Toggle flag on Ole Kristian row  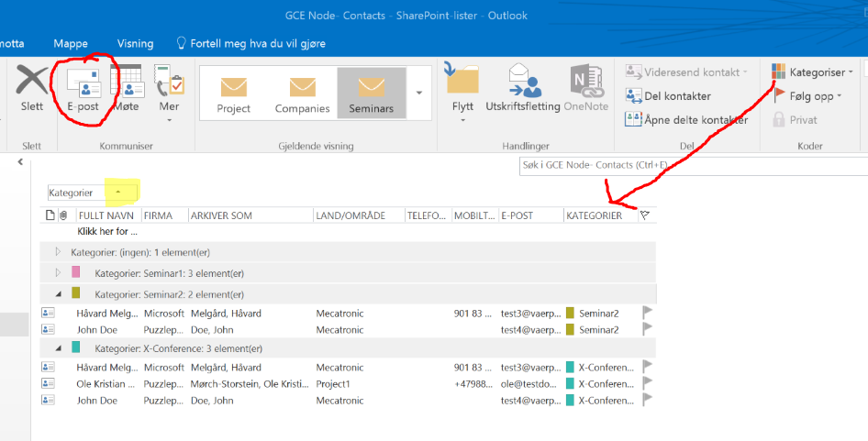point(646,383)
